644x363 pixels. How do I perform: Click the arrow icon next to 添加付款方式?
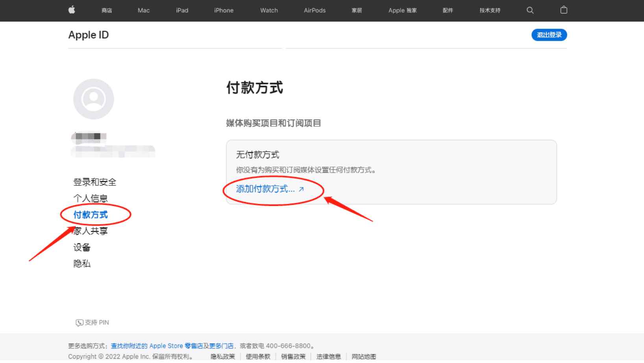coord(301,189)
